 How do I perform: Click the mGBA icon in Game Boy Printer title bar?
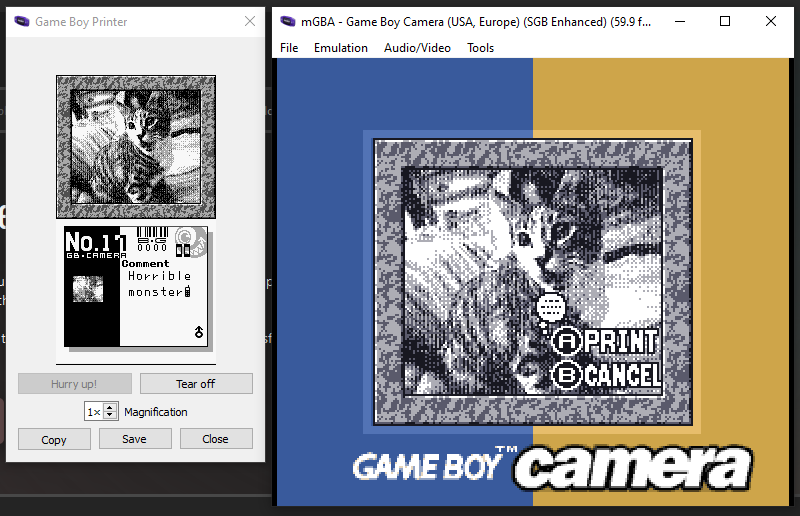21,21
